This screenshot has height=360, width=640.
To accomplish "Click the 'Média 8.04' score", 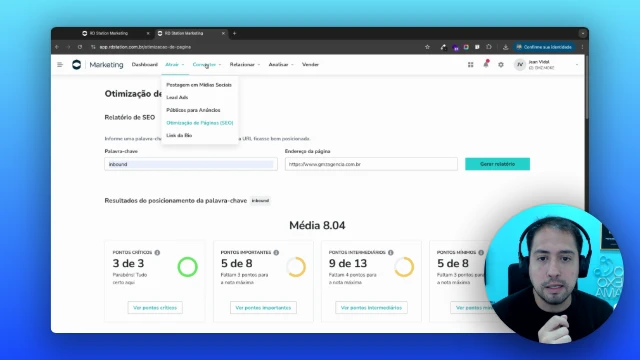I will tap(317, 225).
